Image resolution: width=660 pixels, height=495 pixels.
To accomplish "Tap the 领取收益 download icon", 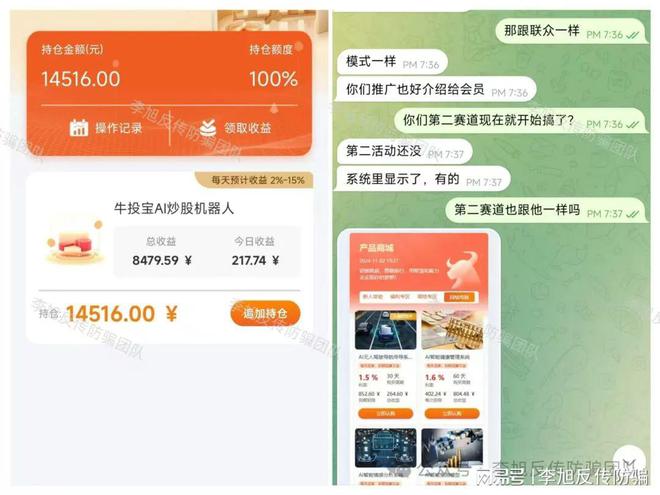I will (x=208, y=128).
